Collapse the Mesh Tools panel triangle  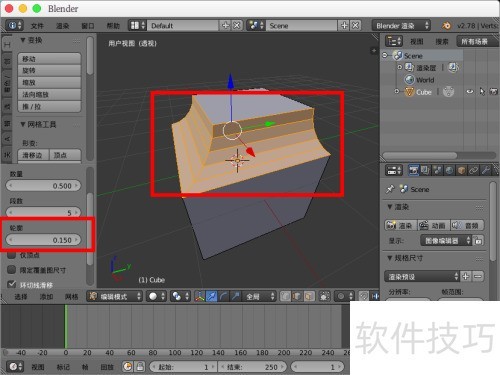pyautogui.click(x=23, y=124)
